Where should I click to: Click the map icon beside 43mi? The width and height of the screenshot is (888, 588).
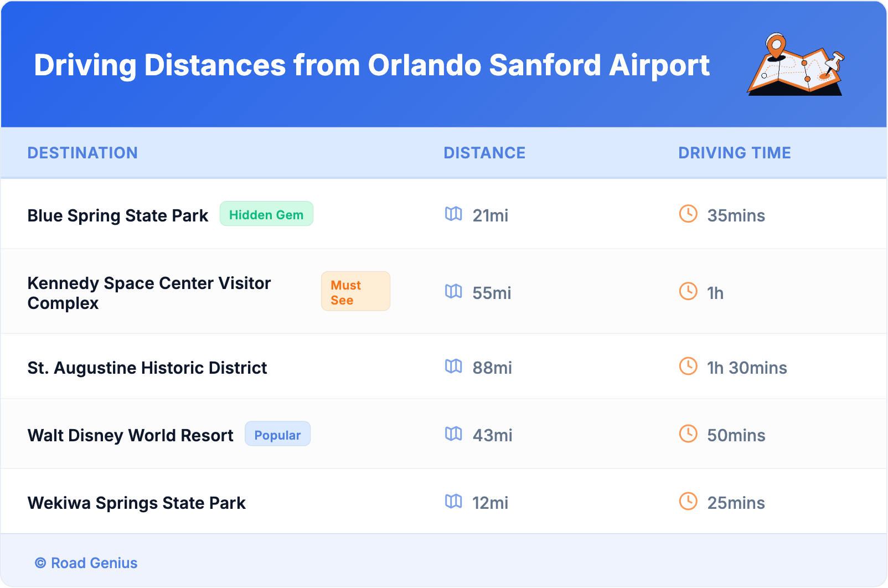(453, 434)
